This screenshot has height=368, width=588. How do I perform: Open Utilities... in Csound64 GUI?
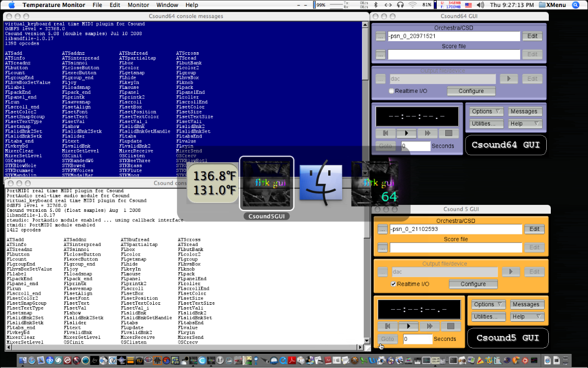[x=486, y=124]
